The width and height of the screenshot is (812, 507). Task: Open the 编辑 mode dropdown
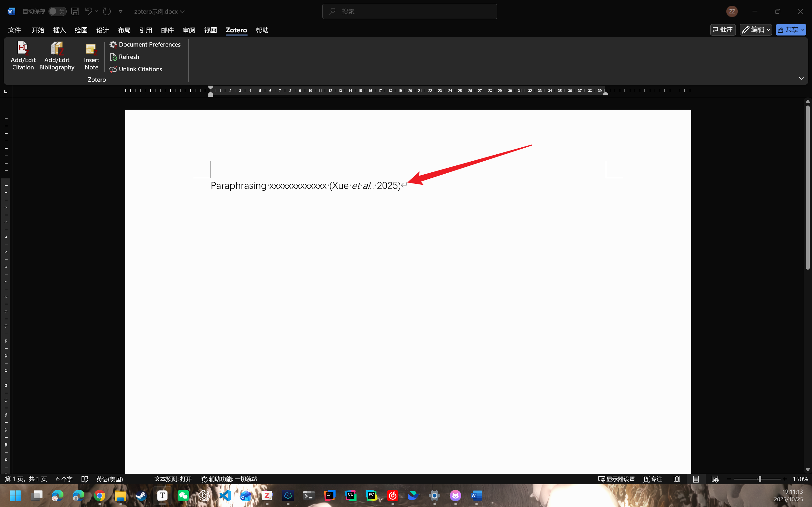(x=755, y=30)
